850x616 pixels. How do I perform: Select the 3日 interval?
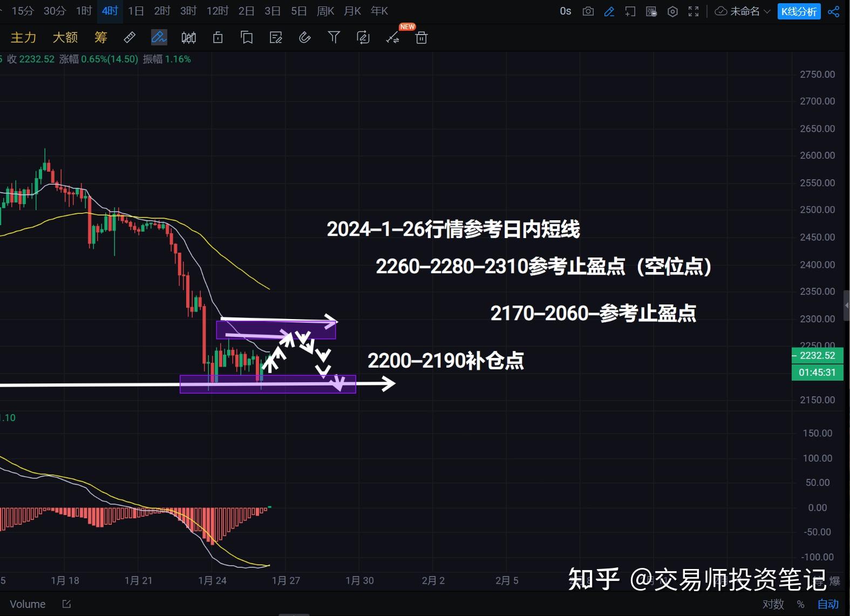coord(273,11)
